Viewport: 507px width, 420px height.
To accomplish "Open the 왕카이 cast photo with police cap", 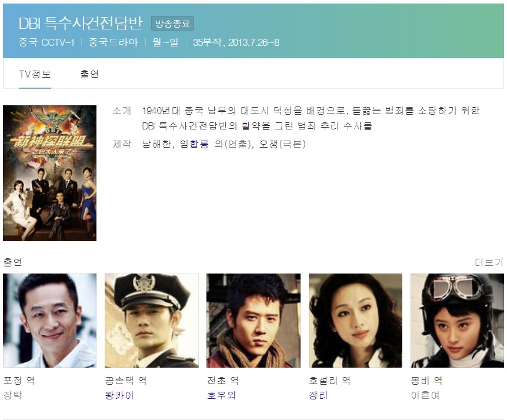I will click(x=152, y=321).
